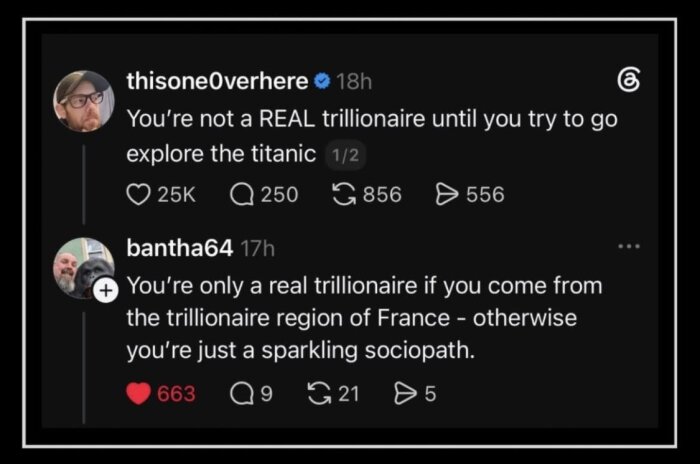Repost bantha64's reply
This screenshot has width=700, height=464.
[320, 394]
